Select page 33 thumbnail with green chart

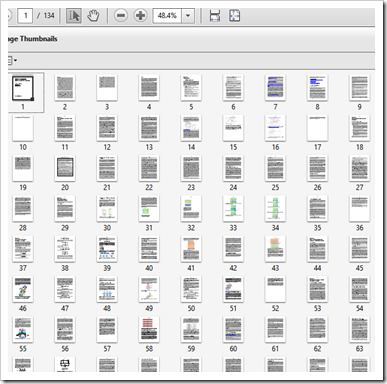(233, 209)
